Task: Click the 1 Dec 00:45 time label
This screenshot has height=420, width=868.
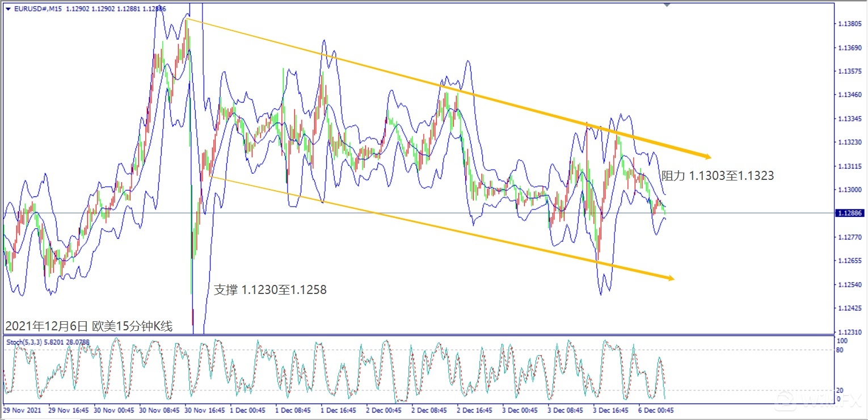Action: coord(248,409)
